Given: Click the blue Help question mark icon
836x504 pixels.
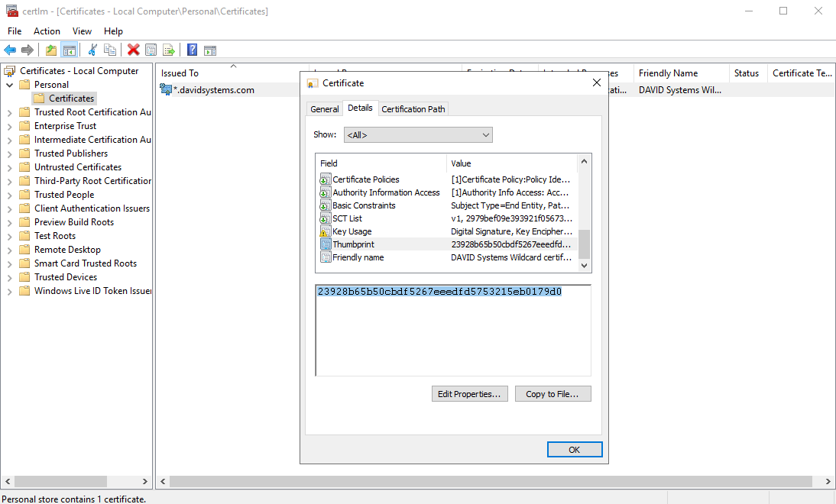Looking at the screenshot, I should (x=192, y=50).
